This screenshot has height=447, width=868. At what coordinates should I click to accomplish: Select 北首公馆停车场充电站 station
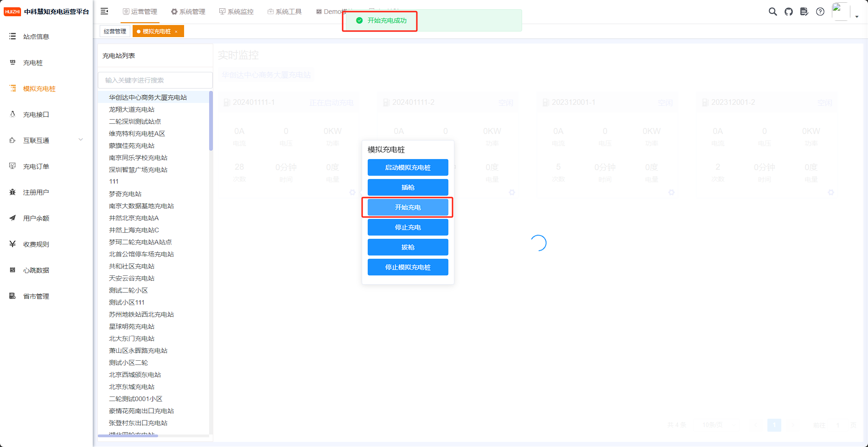[x=141, y=254]
